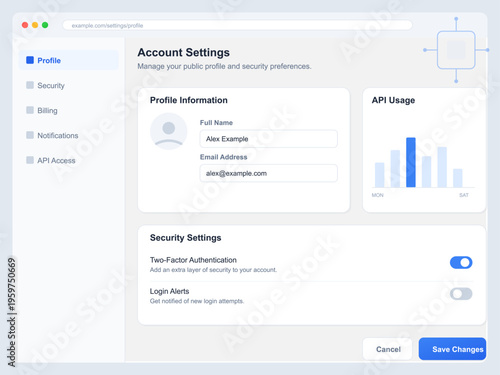
Task: Focus the Email Address input field
Action: (269, 173)
